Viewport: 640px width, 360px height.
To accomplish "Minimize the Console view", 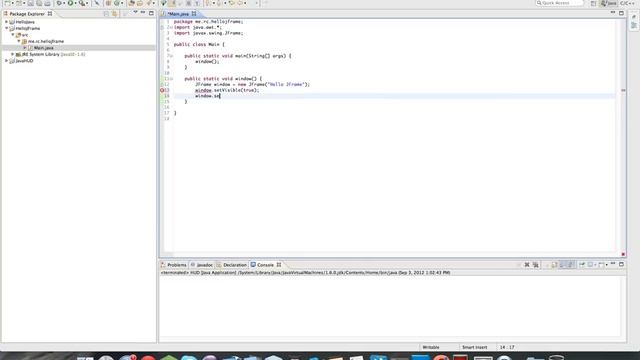I will 613,264.
